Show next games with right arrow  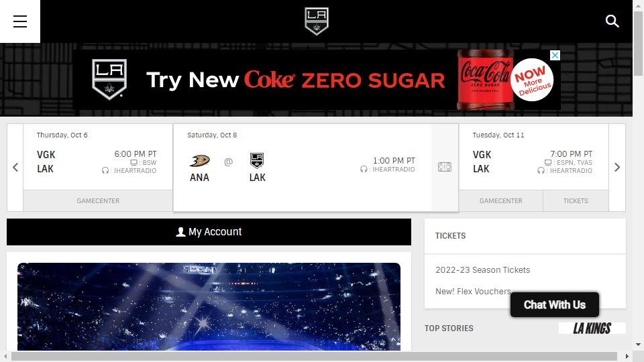(x=617, y=167)
